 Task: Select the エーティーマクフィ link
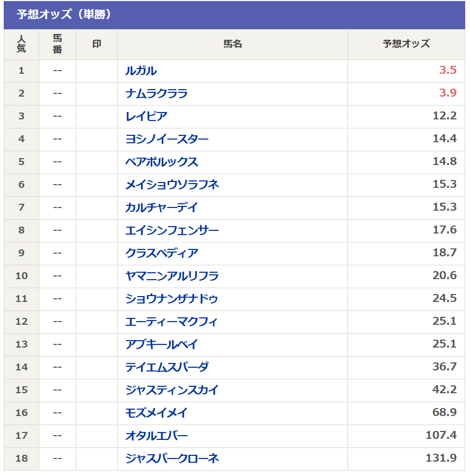(x=172, y=322)
